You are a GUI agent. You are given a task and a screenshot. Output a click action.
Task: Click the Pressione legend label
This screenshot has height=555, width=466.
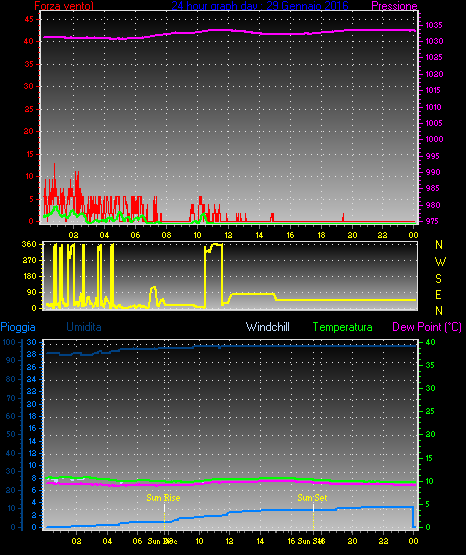click(x=394, y=5)
